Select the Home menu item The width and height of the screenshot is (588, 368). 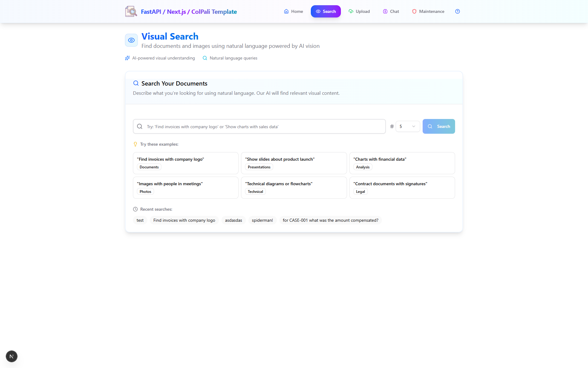[293, 11]
